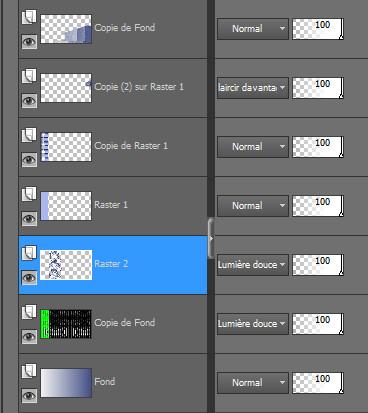Click layer type icon of Copie de Raster 1
This screenshot has height=413, width=368.
click(x=29, y=135)
